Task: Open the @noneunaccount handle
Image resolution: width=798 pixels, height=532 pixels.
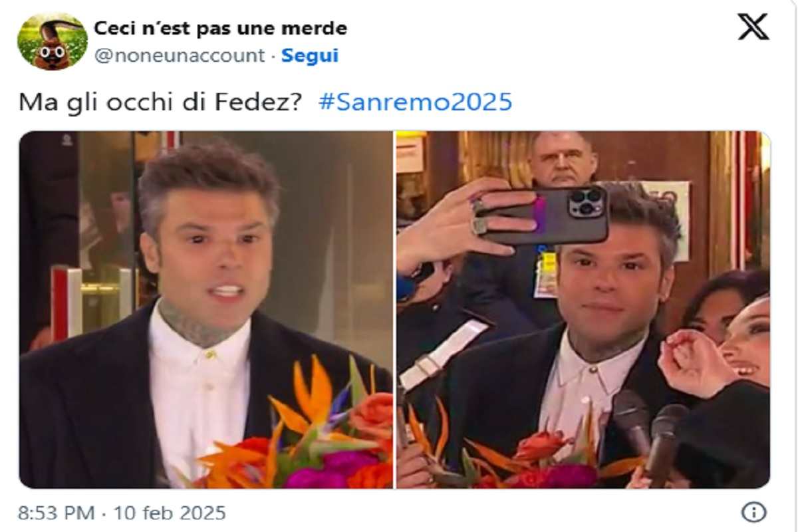Action: click(180, 56)
